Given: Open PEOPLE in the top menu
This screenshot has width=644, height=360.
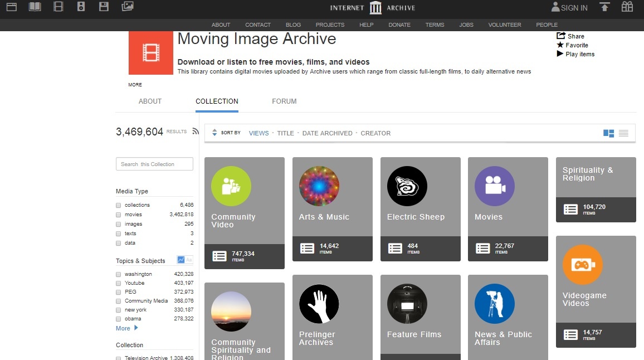Looking at the screenshot, I should (547, 25).
